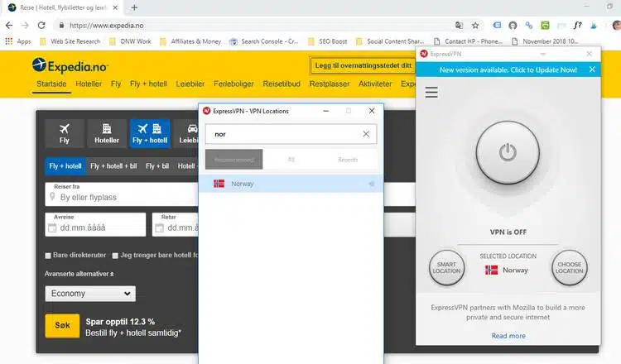The width and height of the screenshot is (621, 364).
Task: Open the Social Content Shar... bookmark folder
Action: [391, 41]
